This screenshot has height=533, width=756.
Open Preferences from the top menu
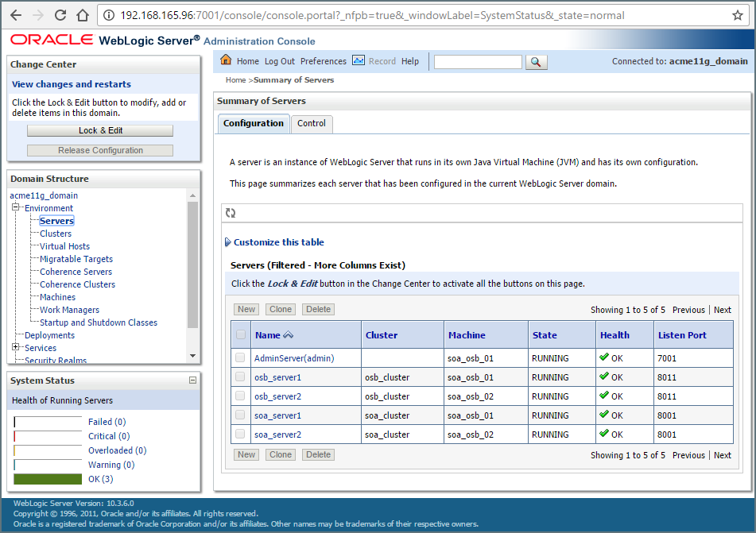coord(323,61)
